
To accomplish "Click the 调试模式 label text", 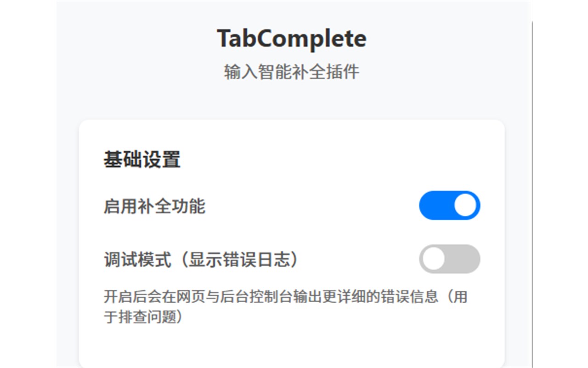I will [x=137, y=260].
